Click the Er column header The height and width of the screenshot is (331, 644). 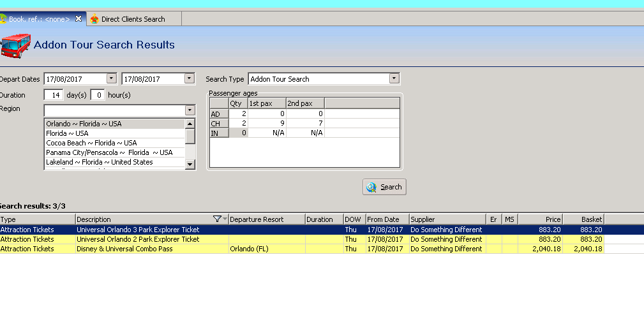494,219
